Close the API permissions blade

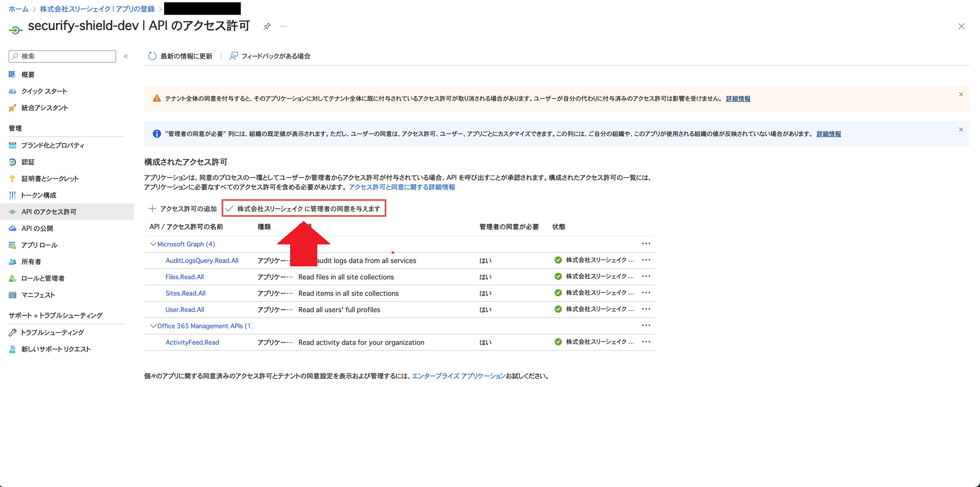pyautogui.click(x=961, y=26)
